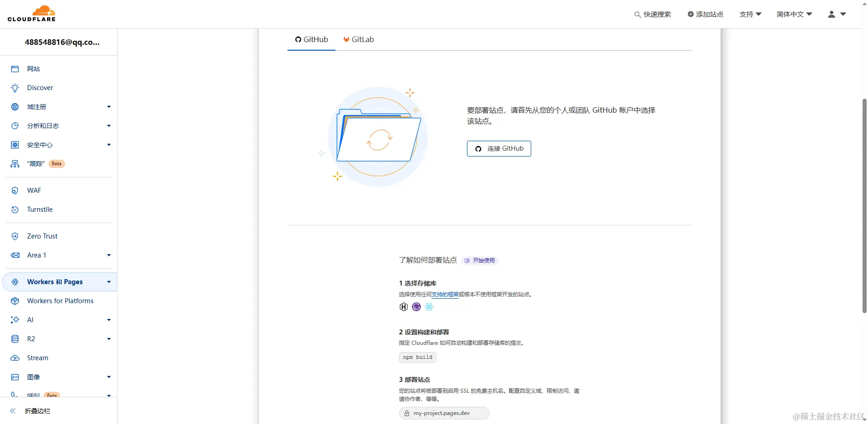Expand the AI submenu arrow
This screenshot has height=424, width=868.
pos(109,320)
